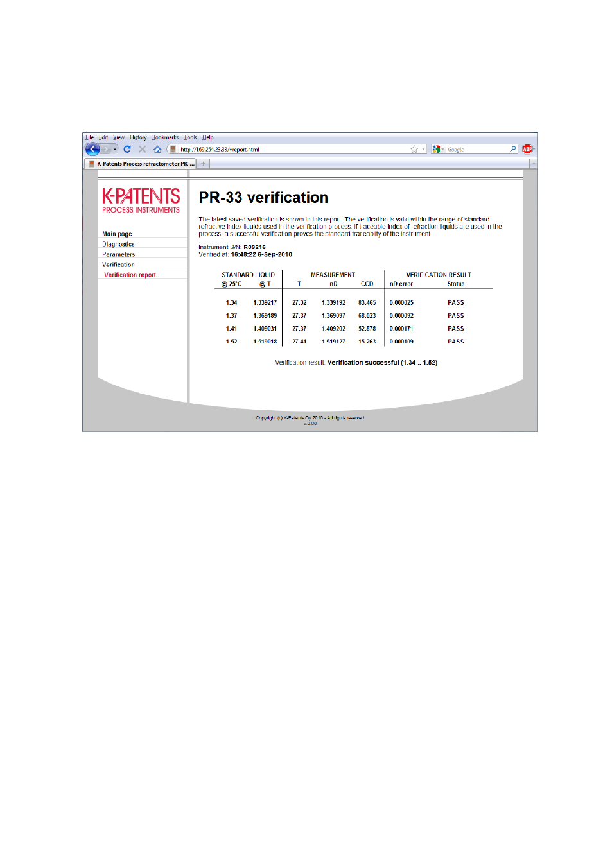Go to the browser home page icon
This screenshot has height=868, width=612.
tap(157, 149)
